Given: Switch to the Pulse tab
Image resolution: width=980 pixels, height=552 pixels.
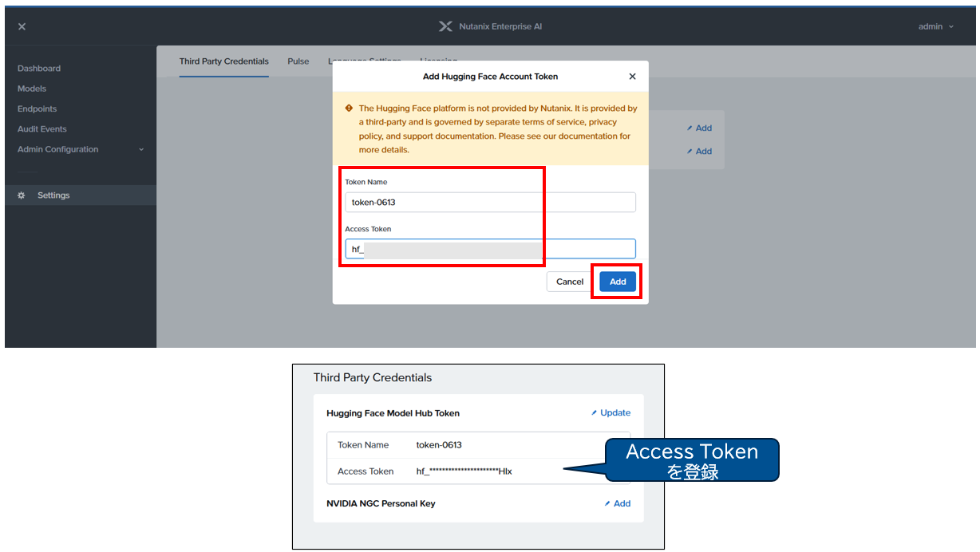Looking at the screenshot, I should [x=298, y=61].
